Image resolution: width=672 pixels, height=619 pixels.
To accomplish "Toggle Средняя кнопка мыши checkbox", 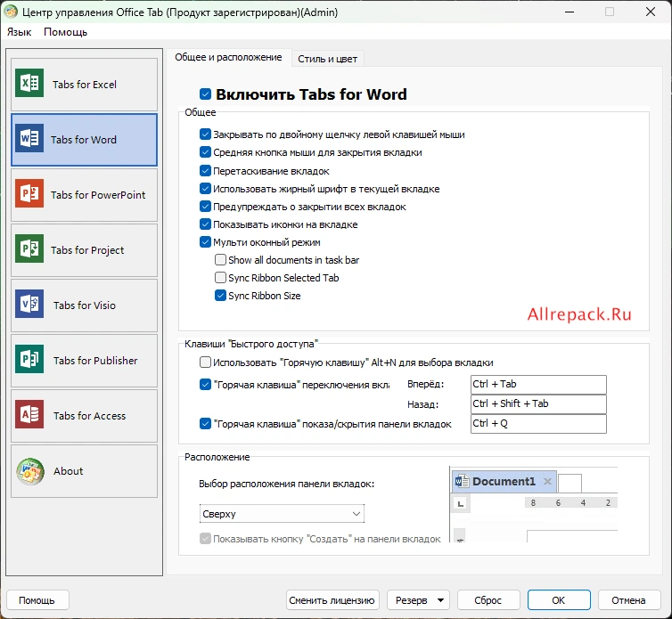I will point(205,152).
